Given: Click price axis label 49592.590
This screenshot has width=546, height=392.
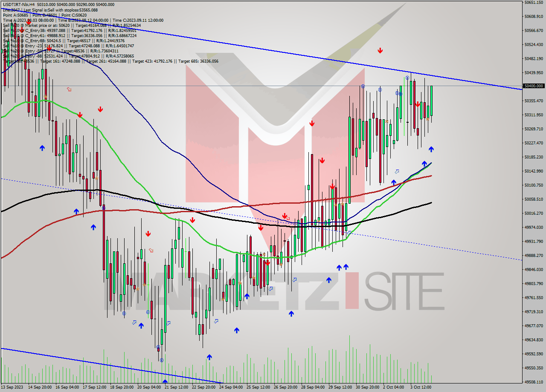Looking at the screenshot, I should tap(534, 354).
